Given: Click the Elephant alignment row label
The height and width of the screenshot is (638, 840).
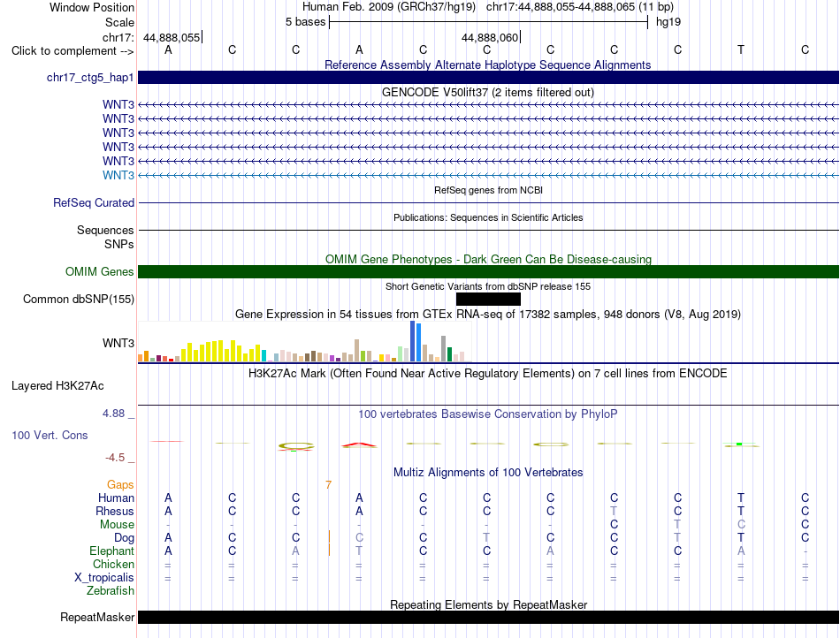Looking at the screenshot, I should tap(111, 551).
